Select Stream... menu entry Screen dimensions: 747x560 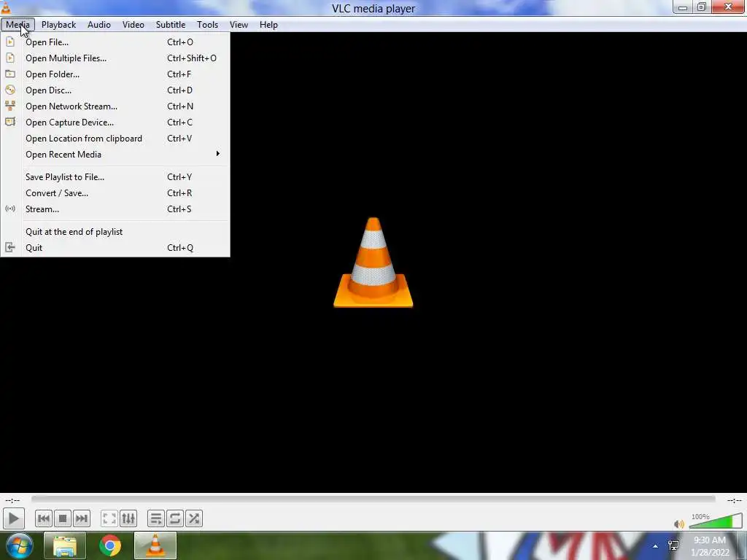115,209
